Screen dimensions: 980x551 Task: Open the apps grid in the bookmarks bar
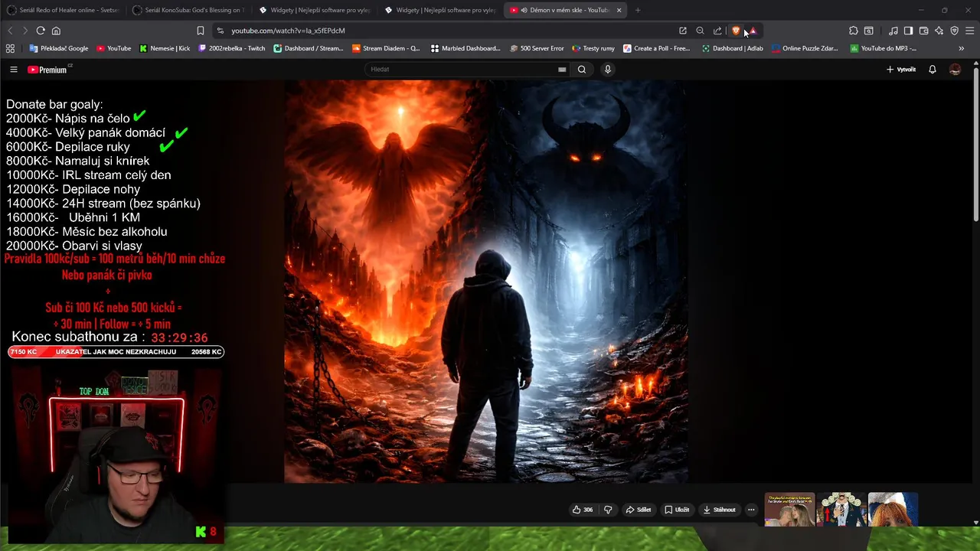(x=10, y=48)
